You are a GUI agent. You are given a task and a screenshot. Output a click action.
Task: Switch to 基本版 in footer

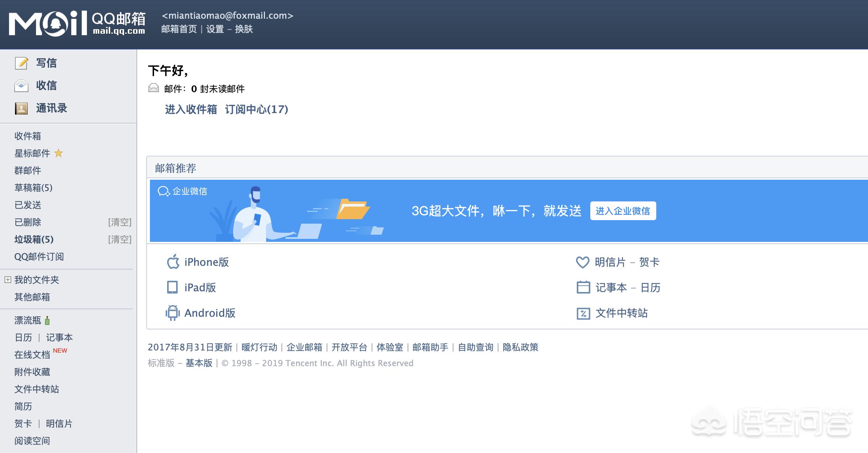tap(199, 363)
